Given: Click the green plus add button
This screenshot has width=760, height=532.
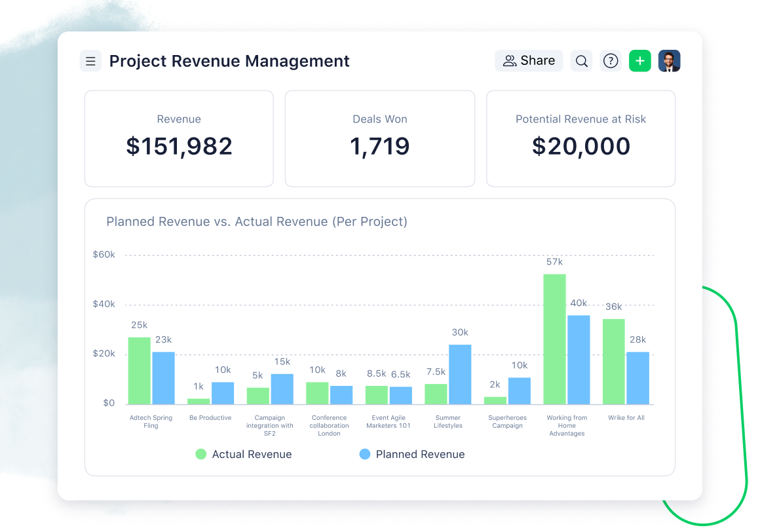Looking at the screenshot, I should pos(640,61).
